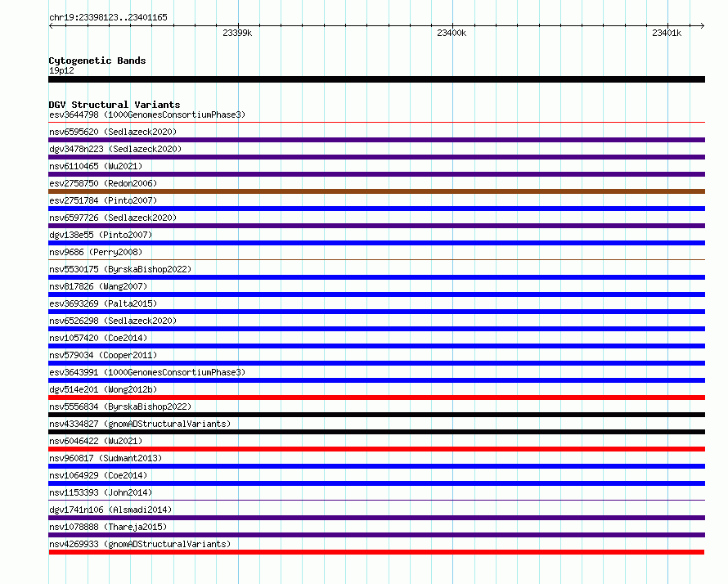Open the nsv1153393 (John2014) label
The height and width of the screenshot is (584, 728).
[101, 492]
